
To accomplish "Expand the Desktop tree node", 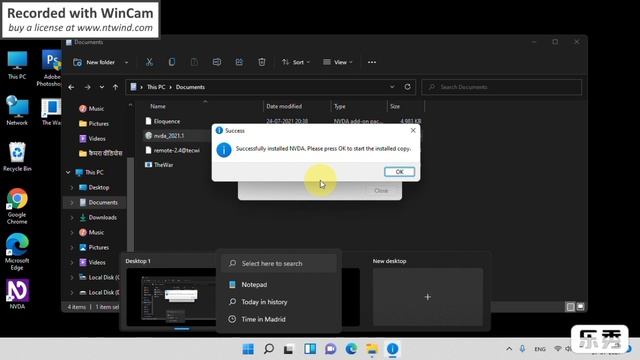I will coord(72,188).
